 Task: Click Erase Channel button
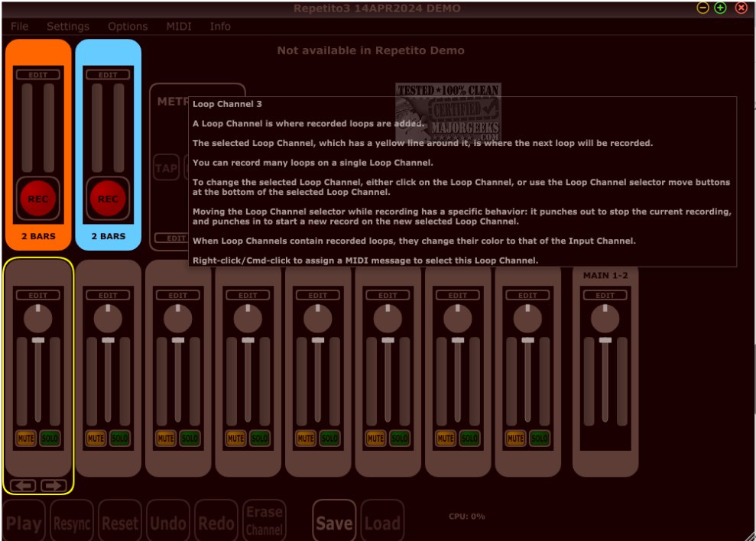click(x=264, y=521)
